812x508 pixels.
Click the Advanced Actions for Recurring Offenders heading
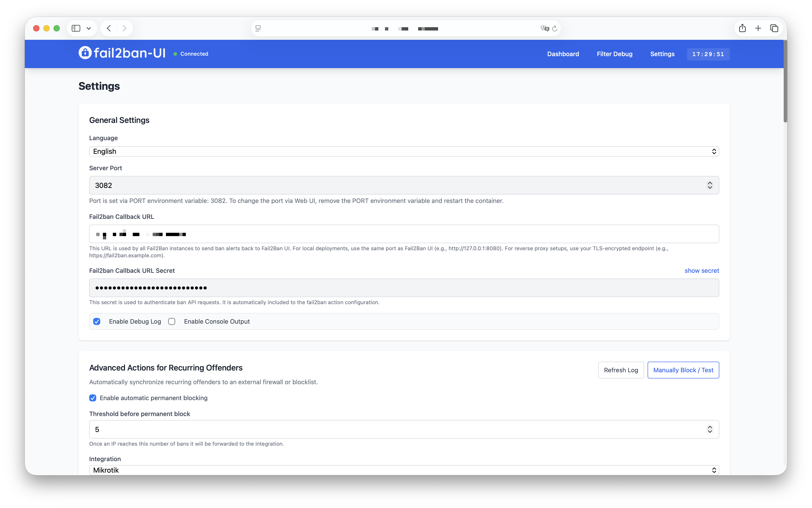point(166,368)
